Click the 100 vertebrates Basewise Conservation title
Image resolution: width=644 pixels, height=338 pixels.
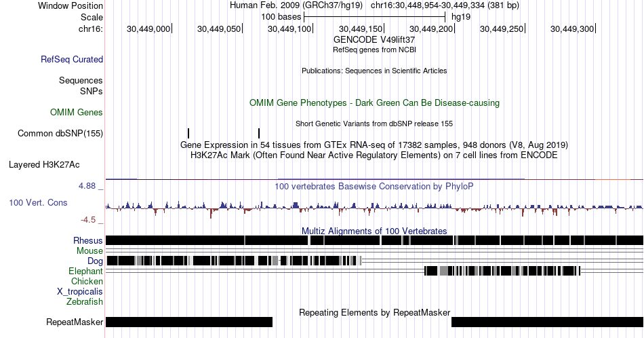[374, 186]
